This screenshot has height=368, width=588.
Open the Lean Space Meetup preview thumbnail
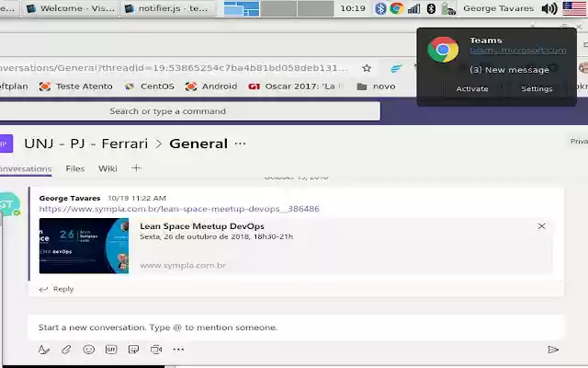84,246
